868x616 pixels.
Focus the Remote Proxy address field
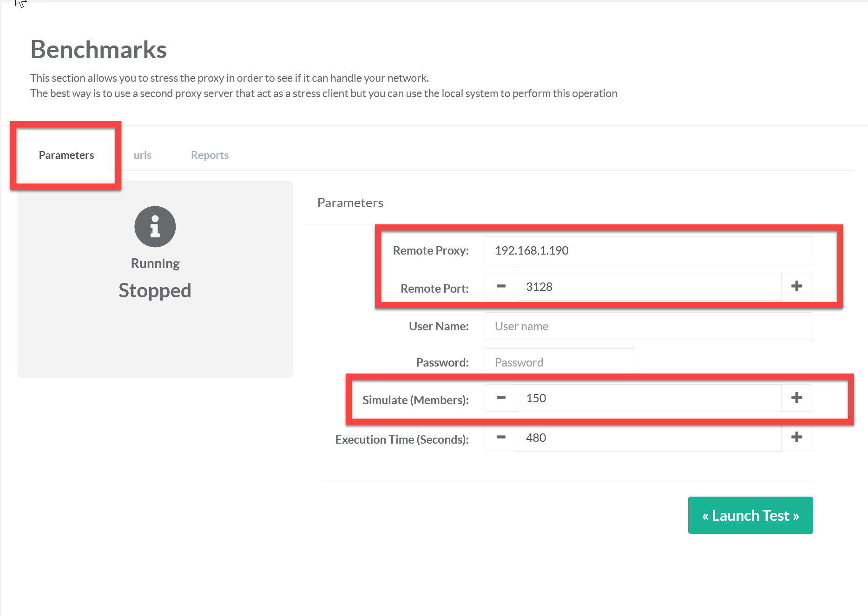[648, 251]
